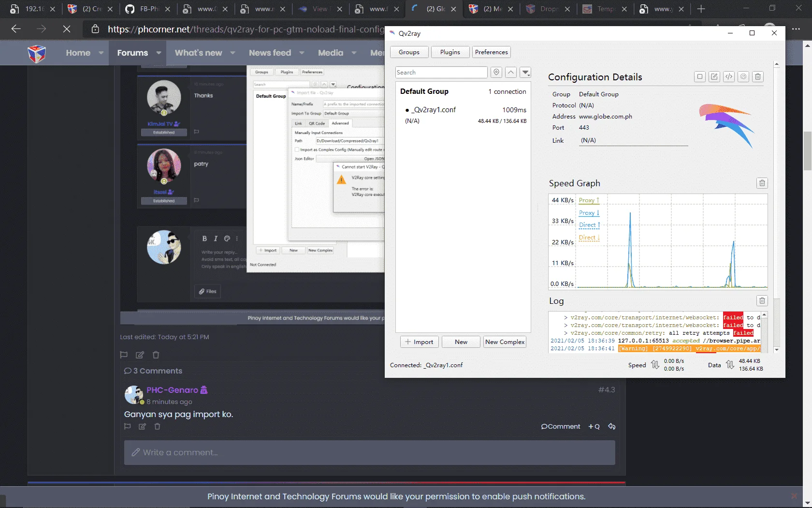Expand the What's new dropdown arrow
This screenshot has width=812, height=508.
click(x=232, y=53)
